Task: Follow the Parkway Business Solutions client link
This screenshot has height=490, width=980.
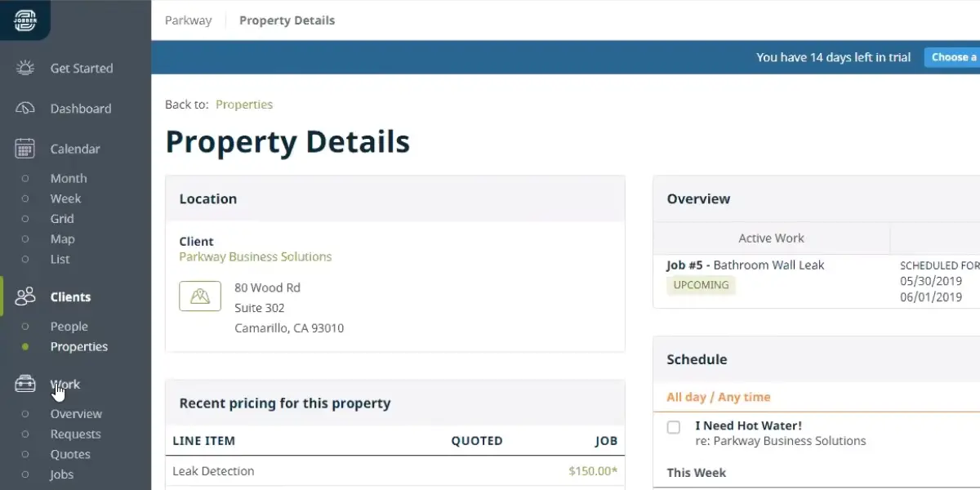Action: [x=256, y=256]
